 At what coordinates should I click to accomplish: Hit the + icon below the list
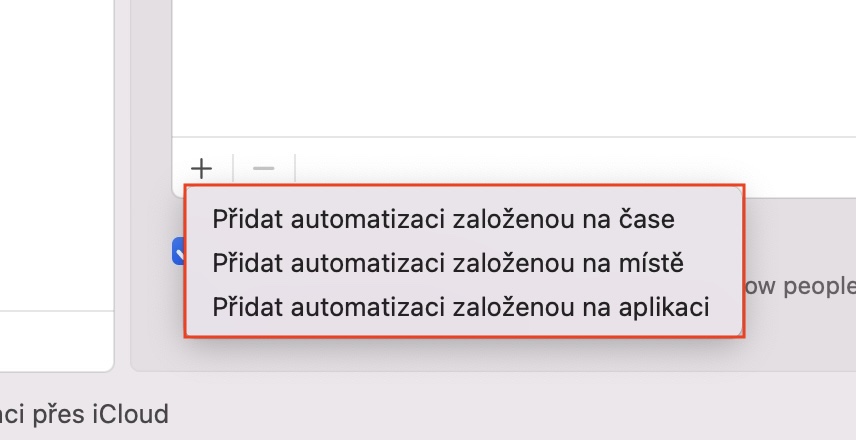(x=202, y=168)
